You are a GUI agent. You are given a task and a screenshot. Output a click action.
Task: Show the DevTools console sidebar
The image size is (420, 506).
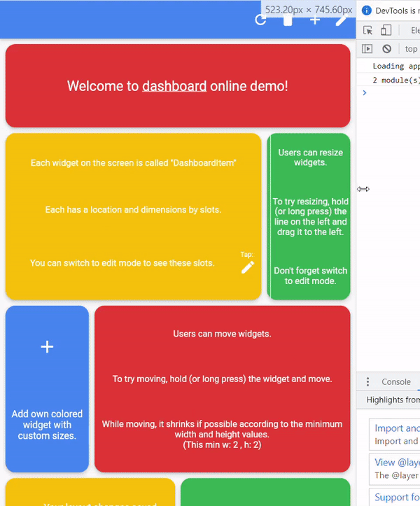(x=367, y=49)
